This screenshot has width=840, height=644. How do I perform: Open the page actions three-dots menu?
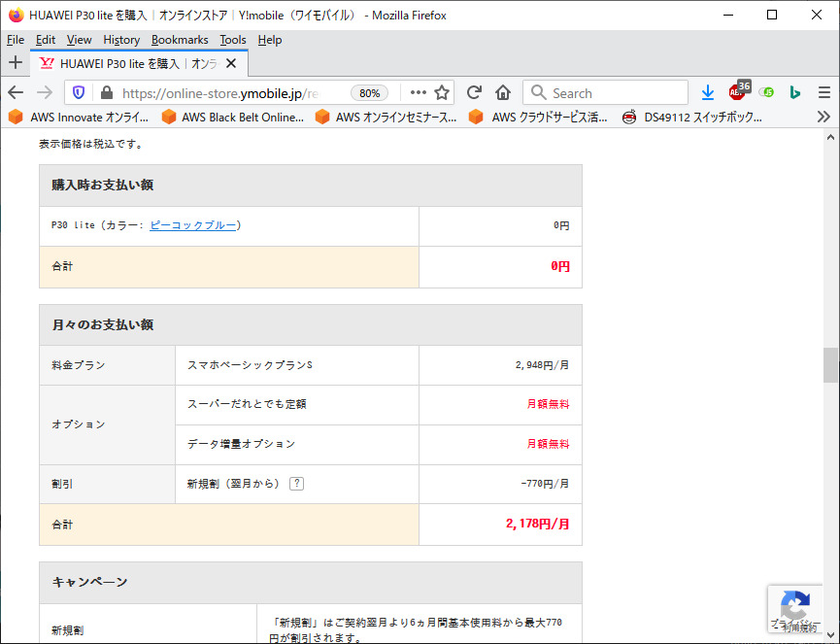[419, 92]
